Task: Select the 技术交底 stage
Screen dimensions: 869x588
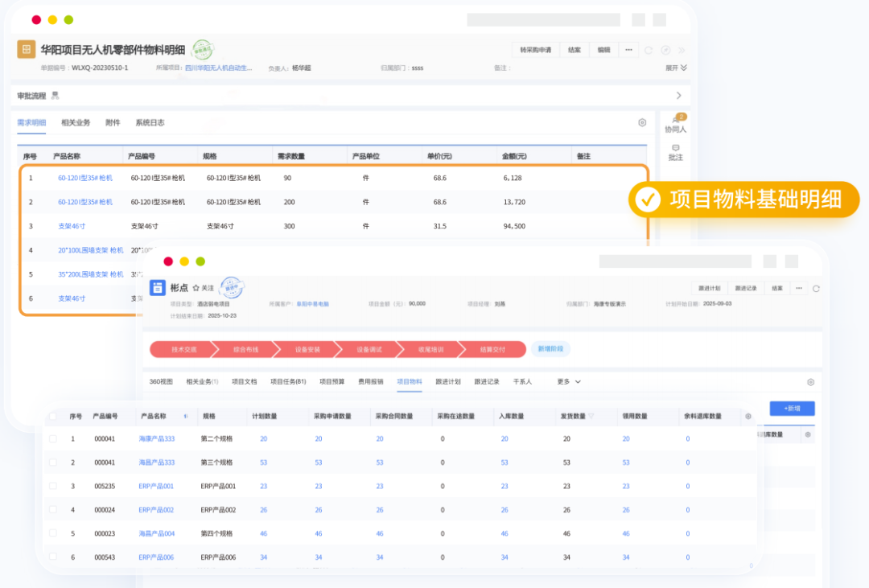Action: click(183, 349)
